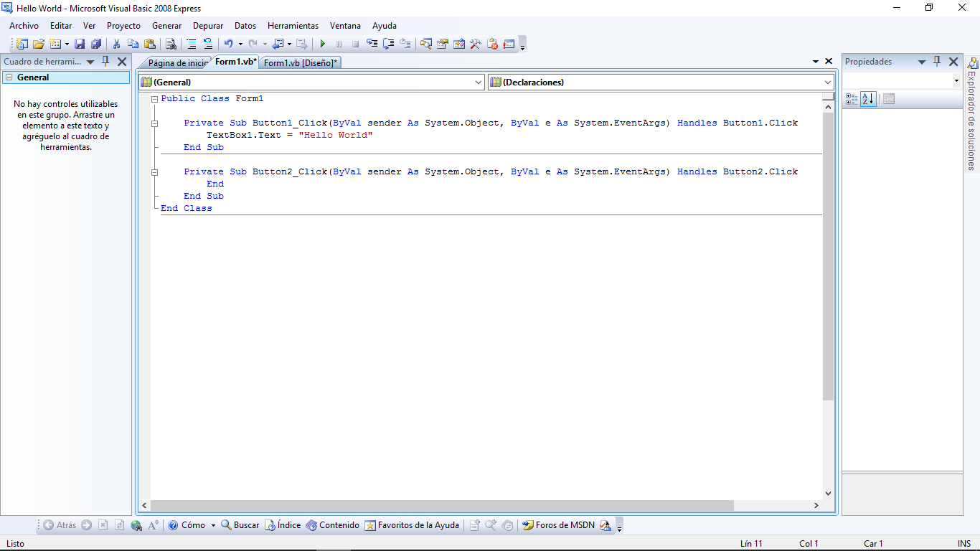Click Buscar in the help toolbar

click(240, 525)
